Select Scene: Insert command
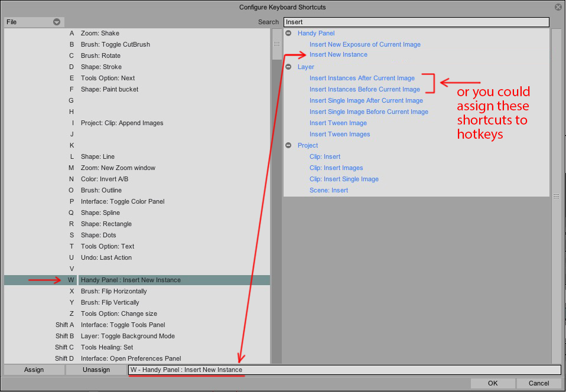 (x=328, y=190)
